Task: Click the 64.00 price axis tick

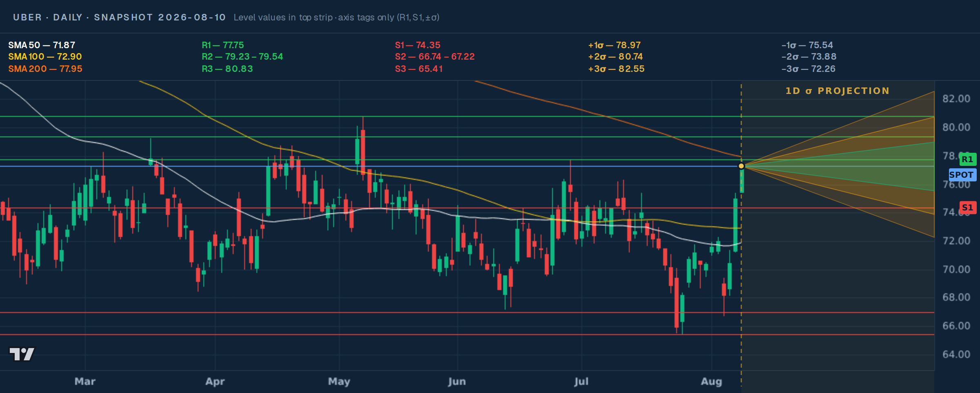Action: (x=956, y=354)
